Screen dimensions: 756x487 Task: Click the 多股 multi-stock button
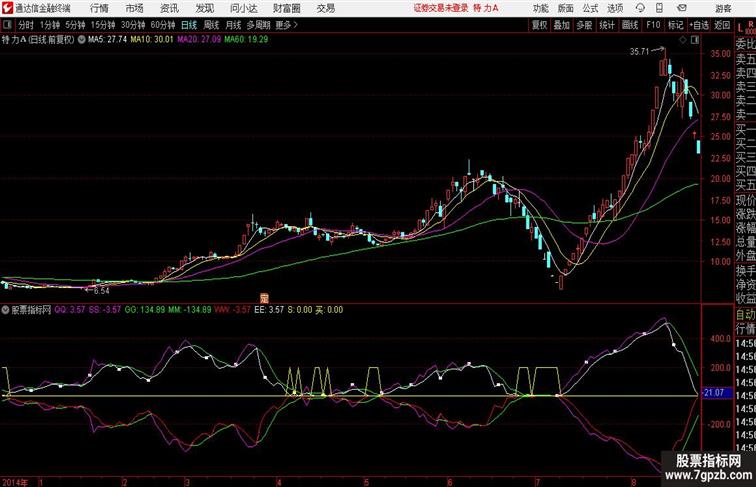coord(584,25)
